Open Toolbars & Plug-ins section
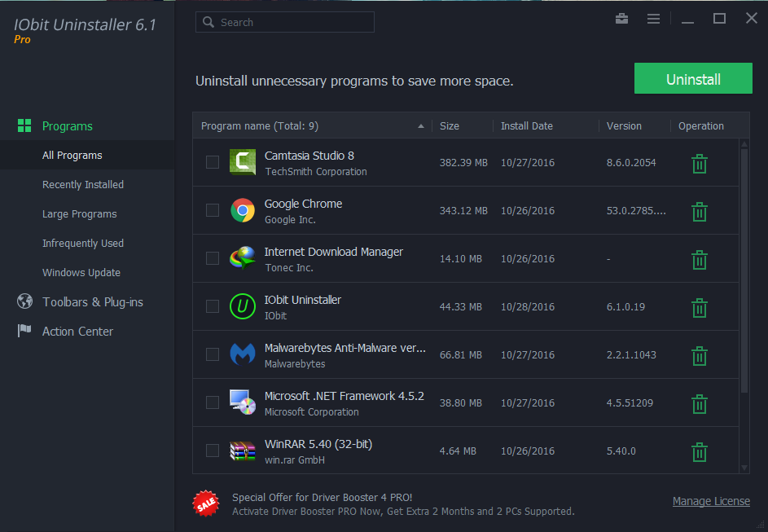 click(93, 302)
